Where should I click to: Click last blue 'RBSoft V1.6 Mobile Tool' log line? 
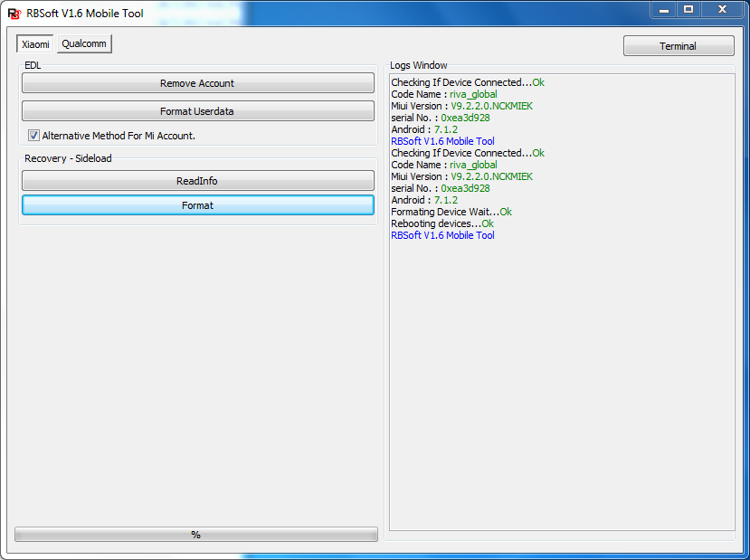click(x=442, y=235)
